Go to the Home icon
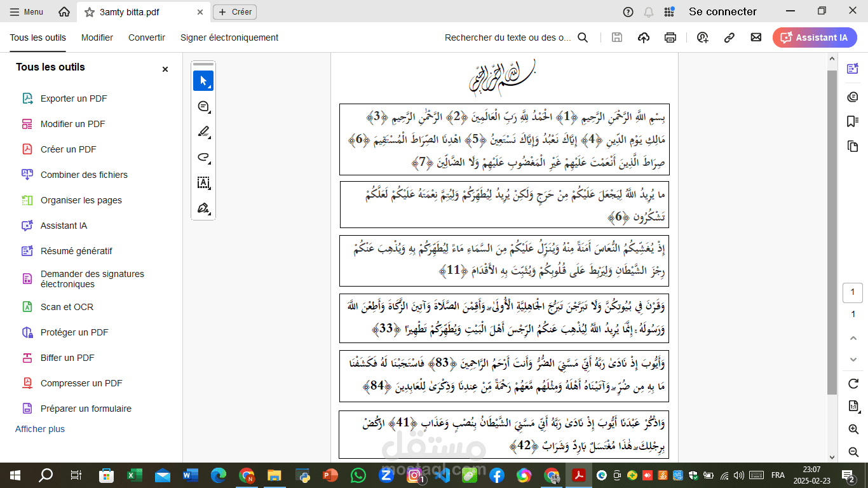868x488 pixels. (64, 11)
